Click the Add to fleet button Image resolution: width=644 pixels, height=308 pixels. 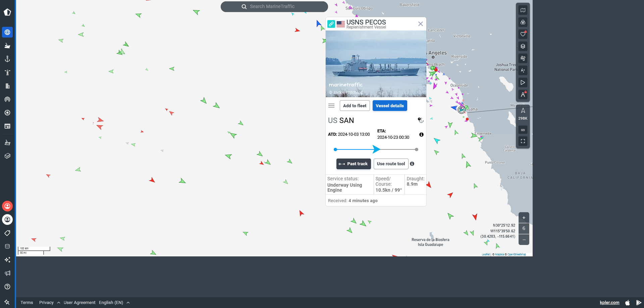(x=355, y=106)
